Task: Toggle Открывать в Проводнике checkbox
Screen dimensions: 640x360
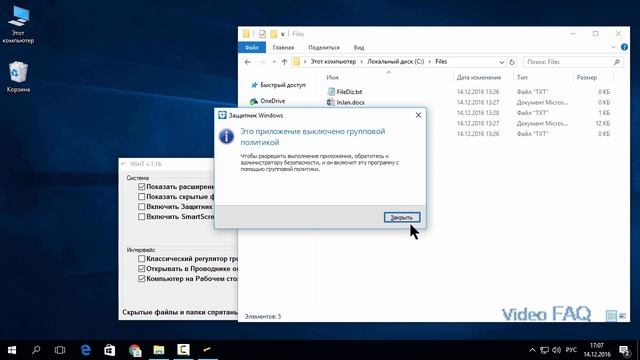Action: [x=142, y=269]
